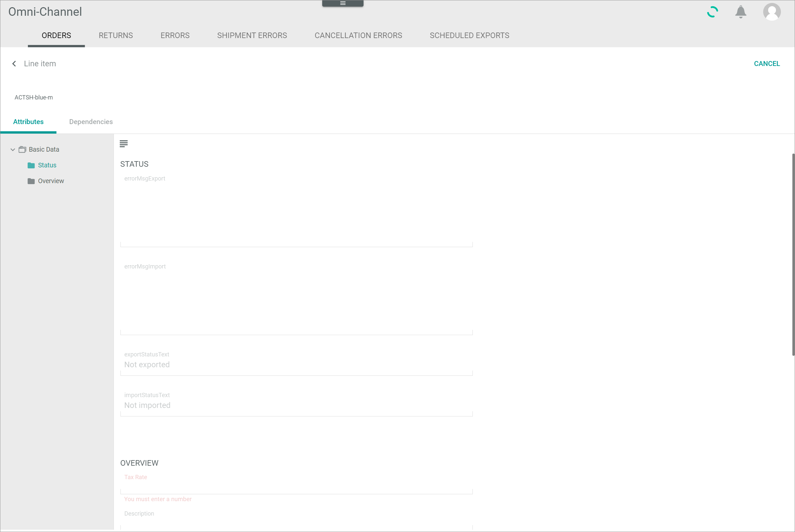Click the loading spinner icon in header
The width and height of the screenshot is (795, 532).
713,12
